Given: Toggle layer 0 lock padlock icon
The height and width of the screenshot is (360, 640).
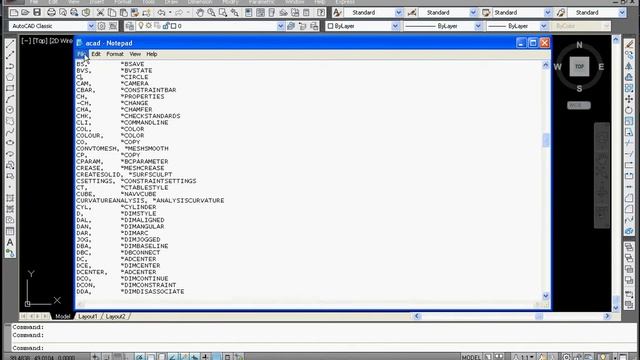Looking at the screenshot, I should click(166, 26).
